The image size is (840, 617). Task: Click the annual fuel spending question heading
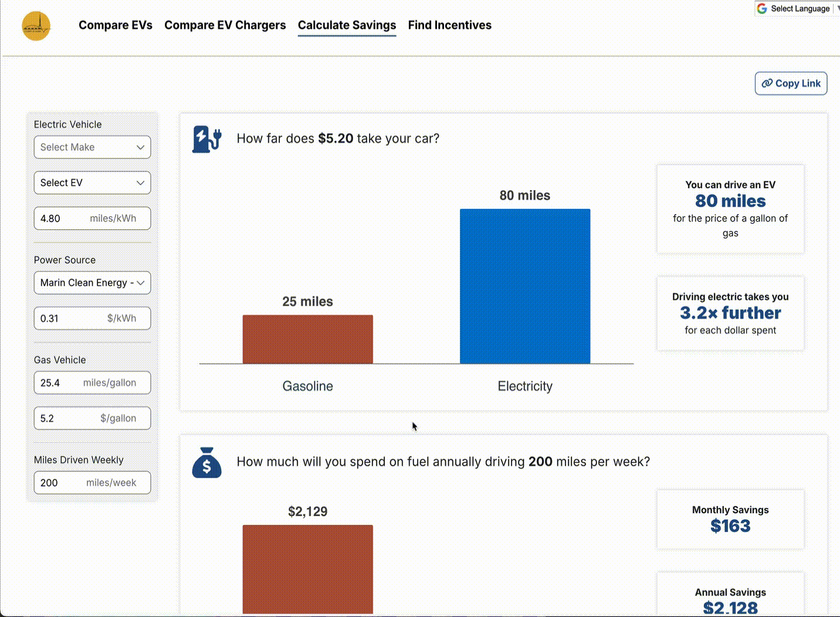pos(443,462)
